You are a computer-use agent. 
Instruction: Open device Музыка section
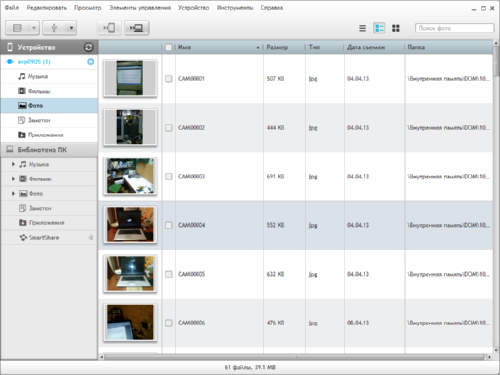coord(49,76)
